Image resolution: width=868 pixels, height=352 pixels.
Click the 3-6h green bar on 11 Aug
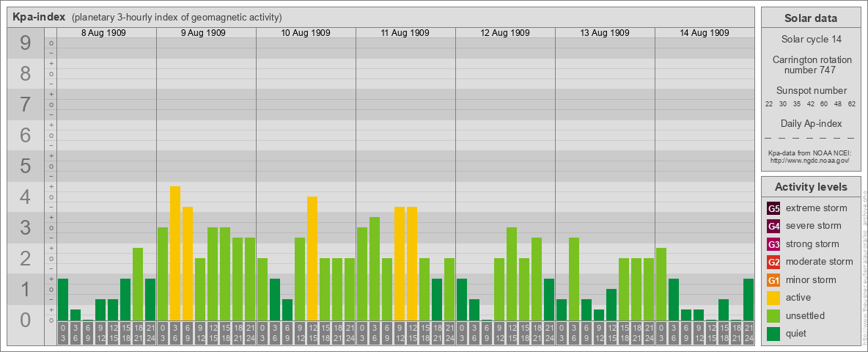(x=375, y=269)
